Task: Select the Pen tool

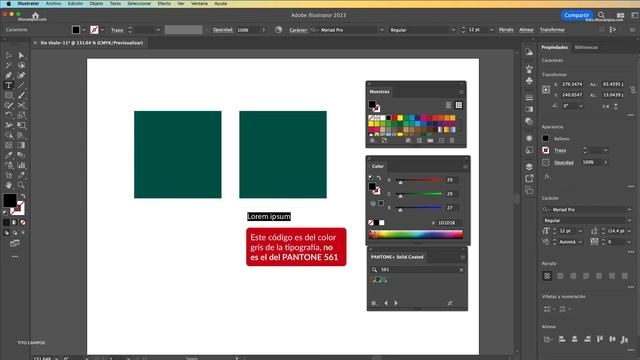Action: coord(9,75)
